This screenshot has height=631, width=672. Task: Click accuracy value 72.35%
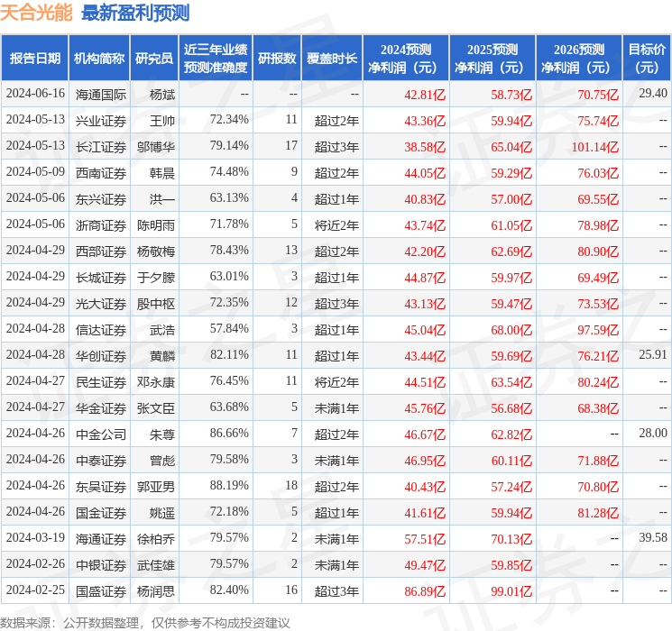(229, 302)
